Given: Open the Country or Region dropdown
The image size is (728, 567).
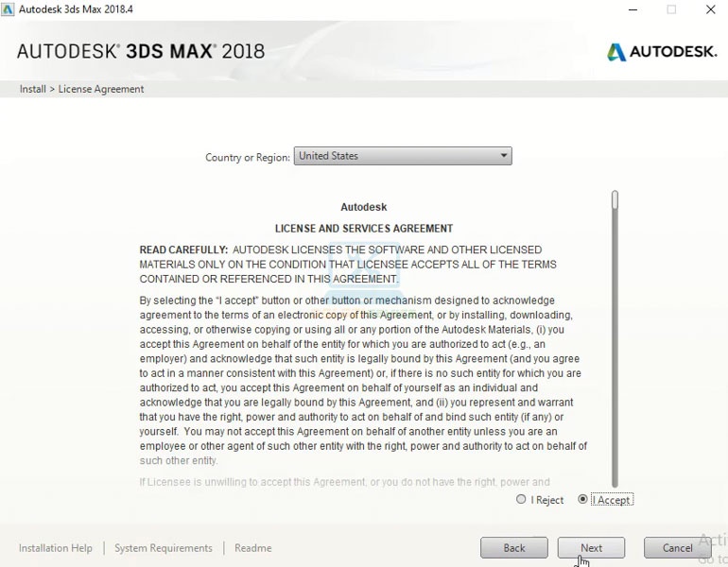Looking at the screenshot, I should tap(403, 156).
